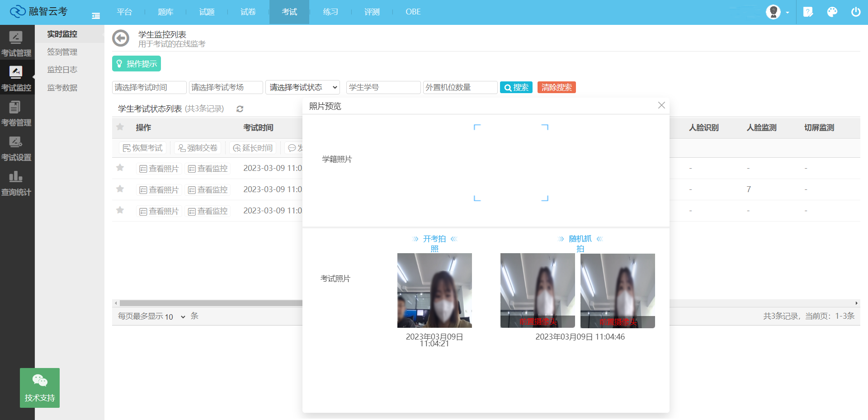The image size is (868, 420).
Task: Click the theme palette icon
Action: pyautogui.click(x=832, y=12)
